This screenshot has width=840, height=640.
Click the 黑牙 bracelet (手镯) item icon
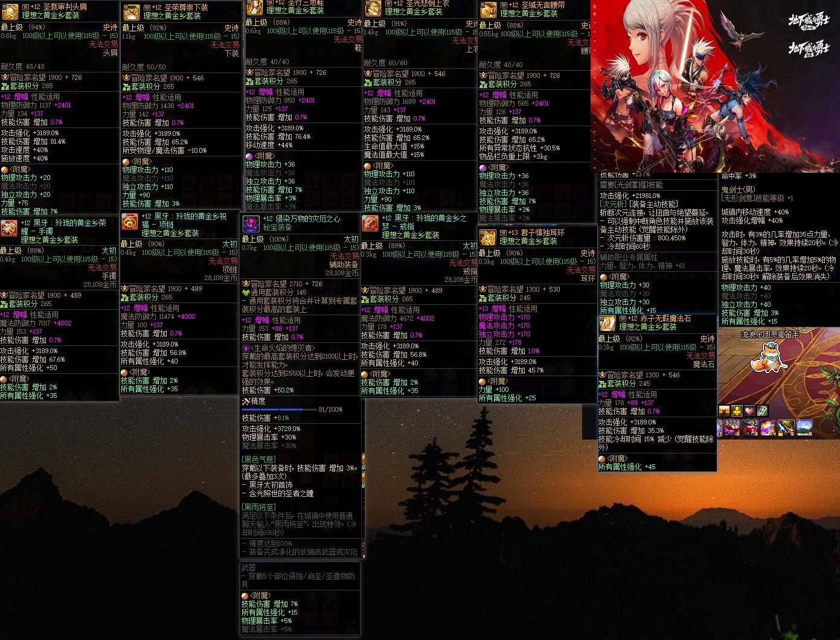(9, 229)
